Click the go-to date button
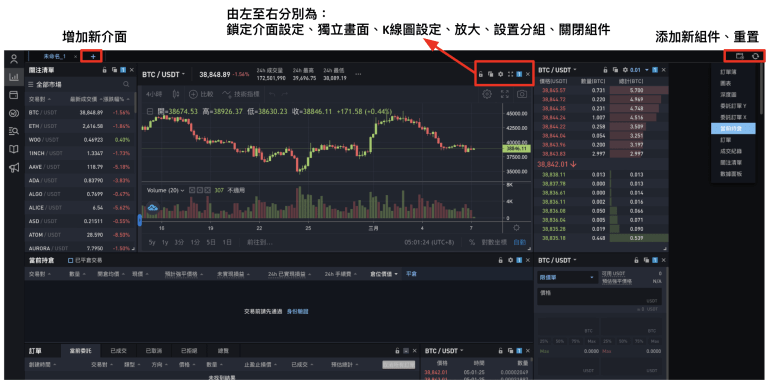The height and width of the screenshot is (380, 768). 259,242
